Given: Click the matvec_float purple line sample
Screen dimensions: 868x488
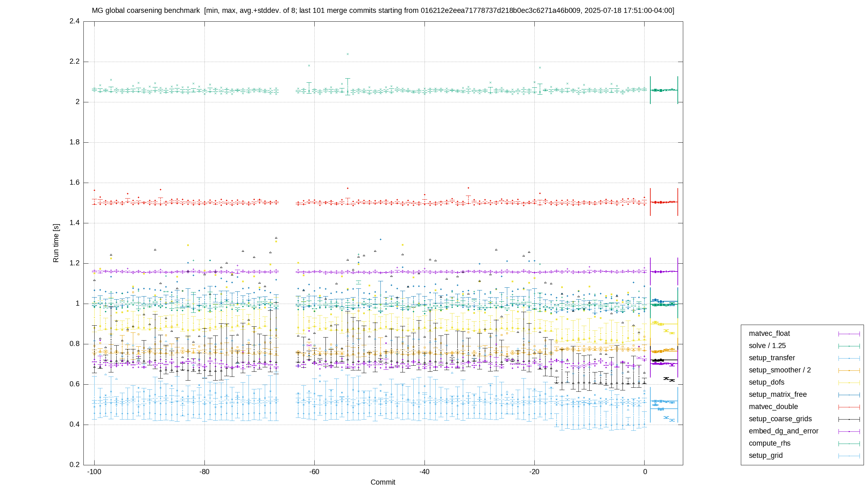Looking at the screenshot, I should [849, 334].
